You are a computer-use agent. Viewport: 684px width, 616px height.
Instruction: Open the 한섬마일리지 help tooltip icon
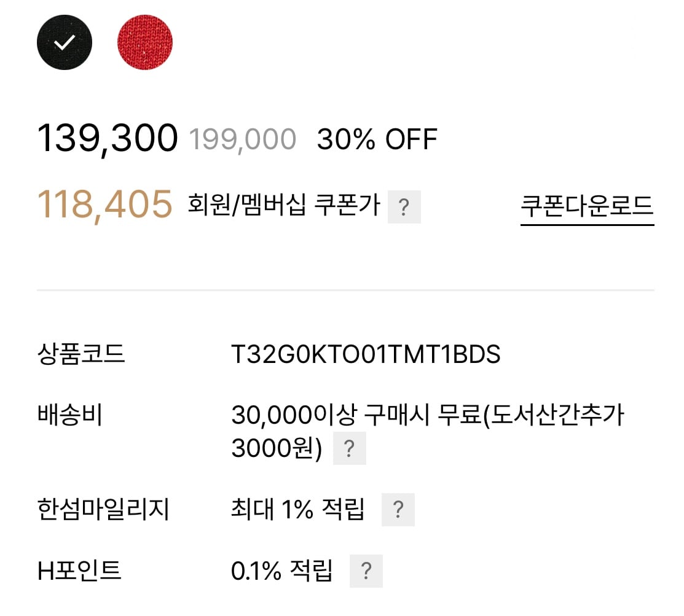398,509
